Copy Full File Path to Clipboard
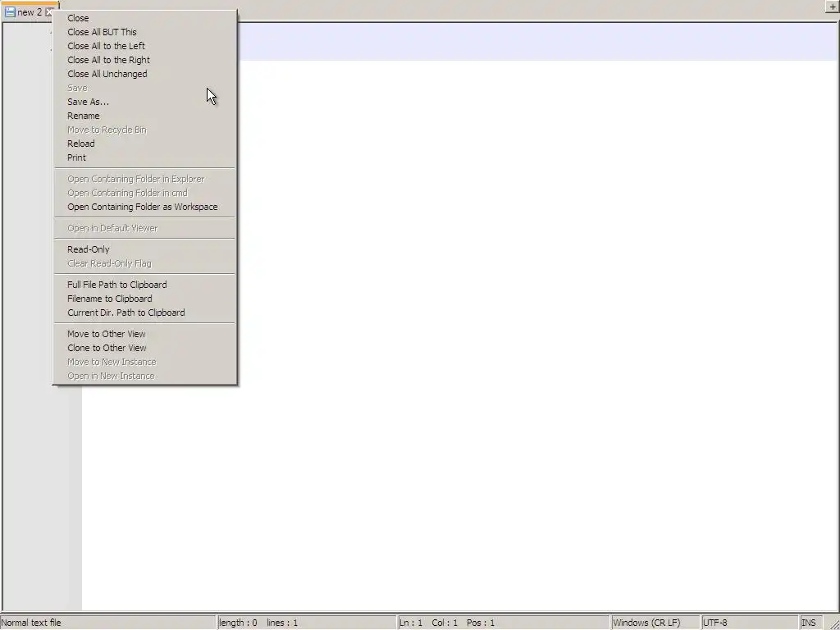This screenshot has height=630, width=840. 145,285
